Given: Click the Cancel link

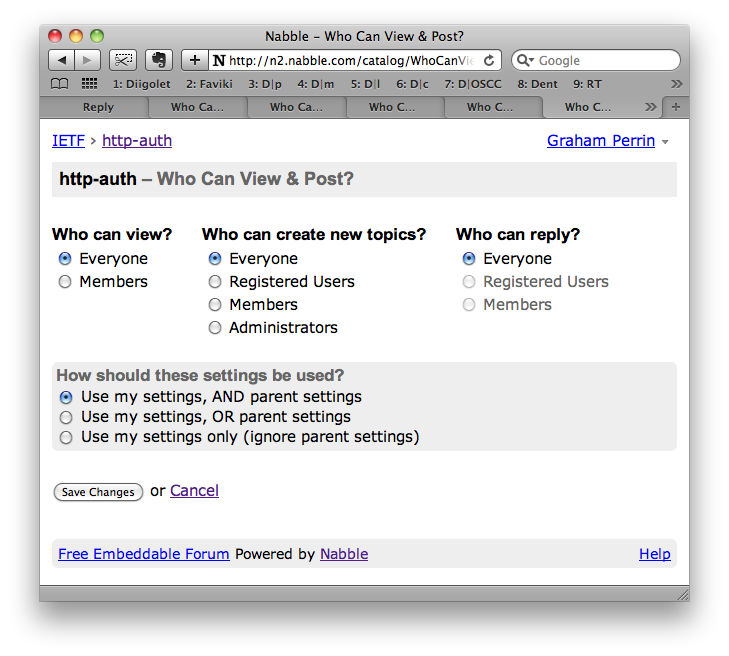Looking at the screenshot, I should (194, 491).
